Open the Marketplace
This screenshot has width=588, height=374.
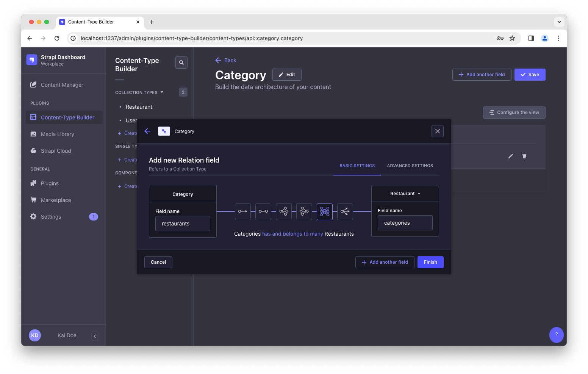tap(56, 200)
